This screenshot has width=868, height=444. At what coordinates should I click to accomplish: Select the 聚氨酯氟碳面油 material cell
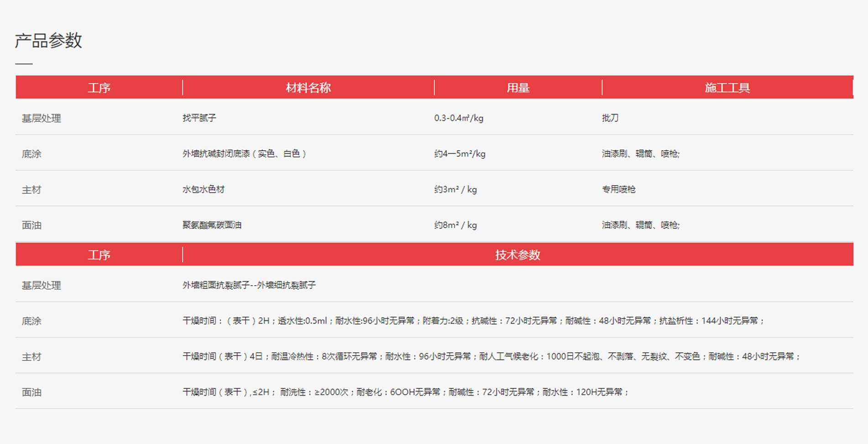click(212, 225)
